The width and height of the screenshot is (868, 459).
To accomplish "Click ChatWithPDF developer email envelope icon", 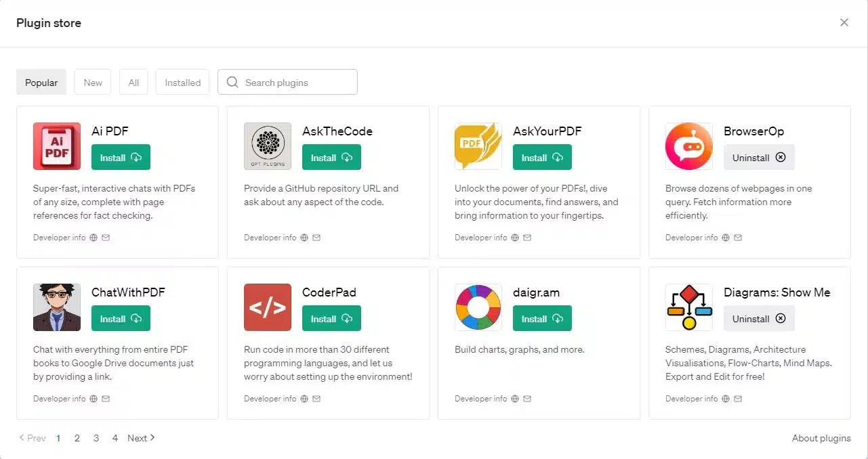I will (106, 399).
